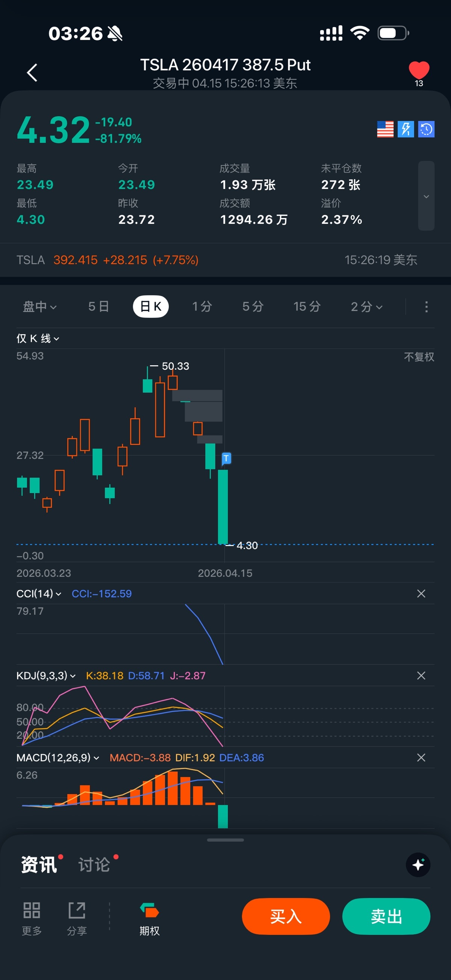Tap the back arrow icon
451x980 pixels.
(32, 72)
